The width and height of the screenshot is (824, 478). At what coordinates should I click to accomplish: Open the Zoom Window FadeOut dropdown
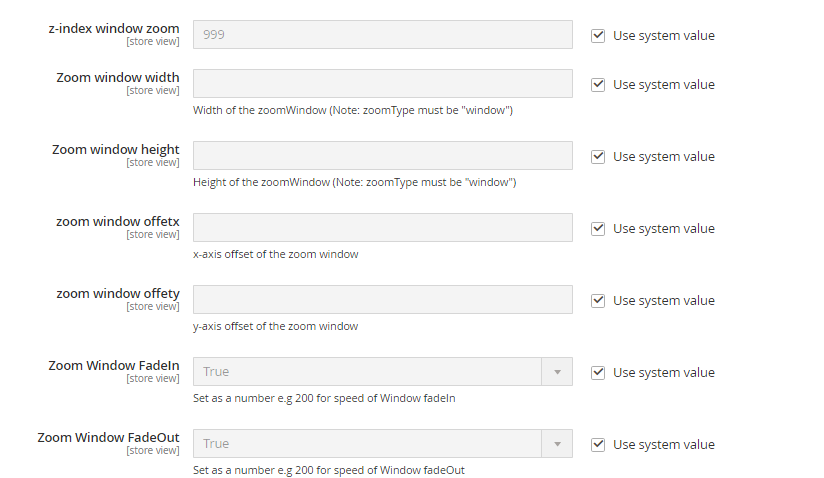point(382,444)
